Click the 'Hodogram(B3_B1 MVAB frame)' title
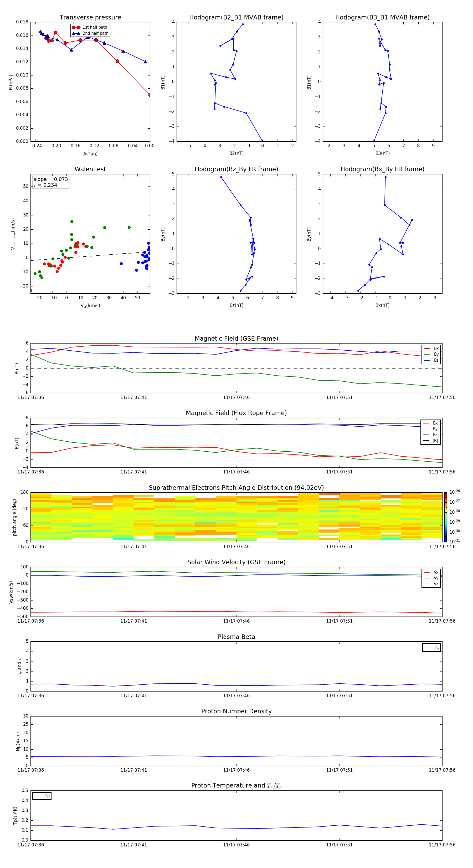Image resolution: width=473 pixels, height=868 pixels. tap(382, 18)
